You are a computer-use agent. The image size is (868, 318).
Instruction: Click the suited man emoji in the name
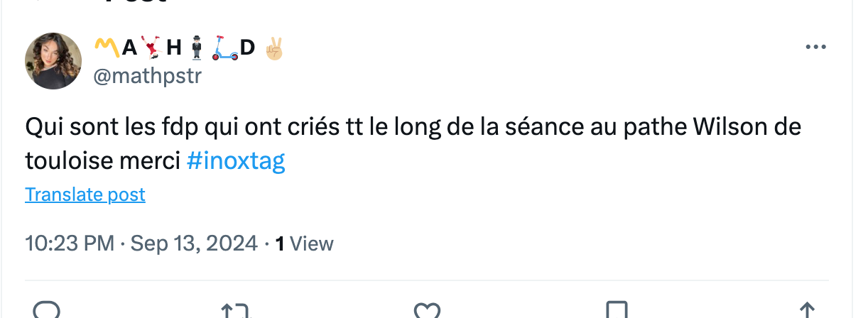[197, 48]
